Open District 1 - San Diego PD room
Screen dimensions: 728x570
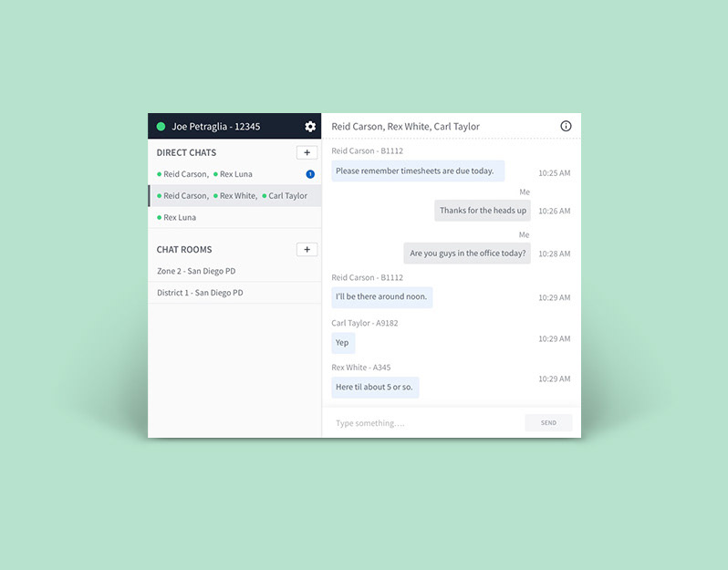pos(234,293)
